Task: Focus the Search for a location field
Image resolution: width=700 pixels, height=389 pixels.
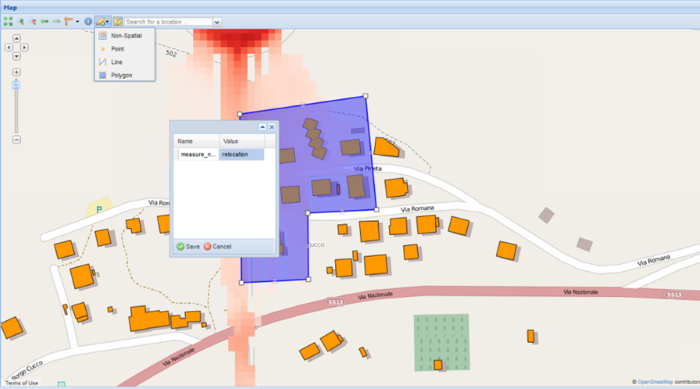Action: (168, 22)
